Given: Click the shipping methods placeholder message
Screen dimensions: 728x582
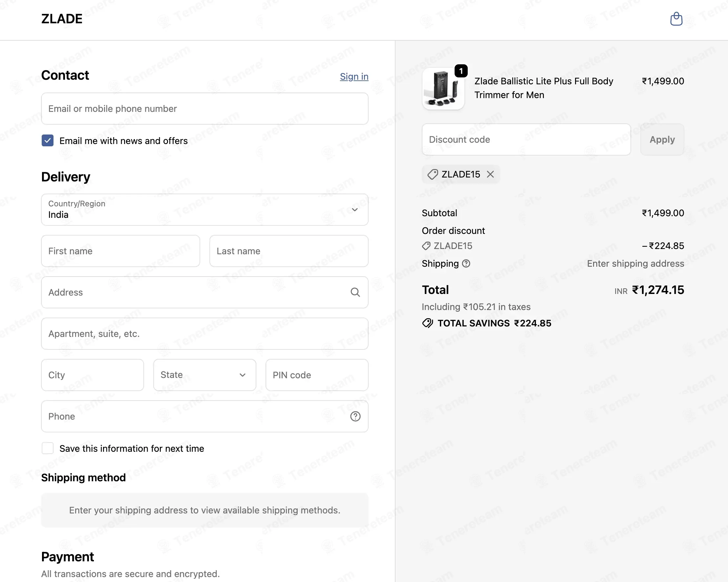Looking at the screenshot, I should point(204,510).
